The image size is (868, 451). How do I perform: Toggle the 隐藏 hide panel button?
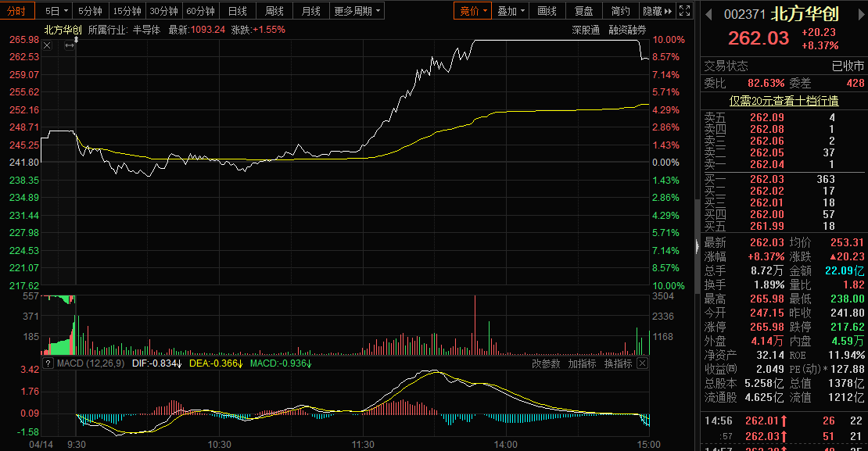pyautogui.click(x=658, y=11)
